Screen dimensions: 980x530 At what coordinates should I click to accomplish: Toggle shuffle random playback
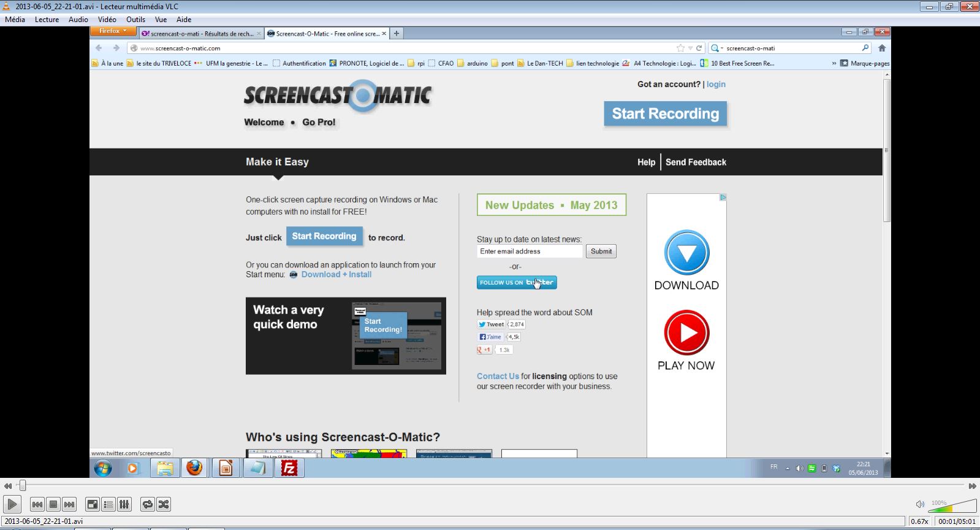click(164, 504)
